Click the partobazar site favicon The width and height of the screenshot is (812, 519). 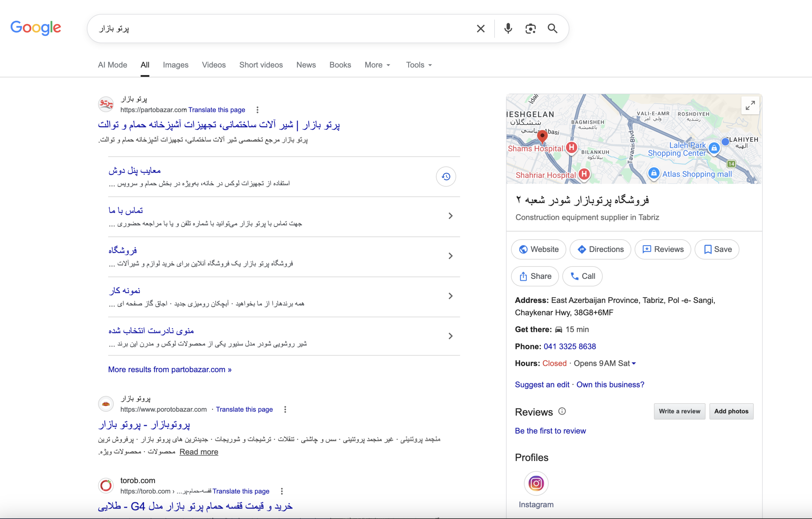pyautogui.click(x=106, y=104)
